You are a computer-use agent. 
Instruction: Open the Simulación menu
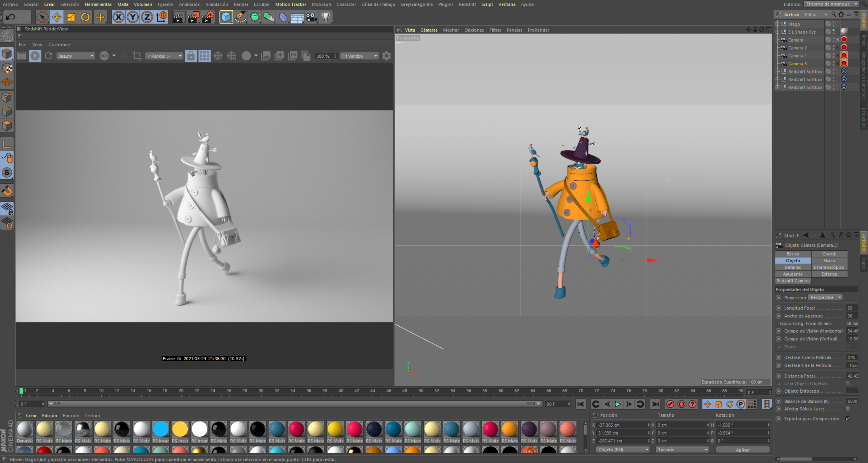[217, 4]
